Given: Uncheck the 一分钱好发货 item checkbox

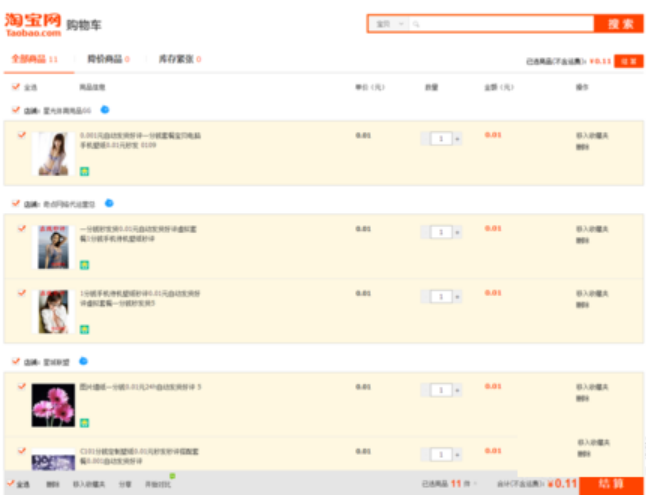Looking at the screenshot, I should [x=21, y=228].
